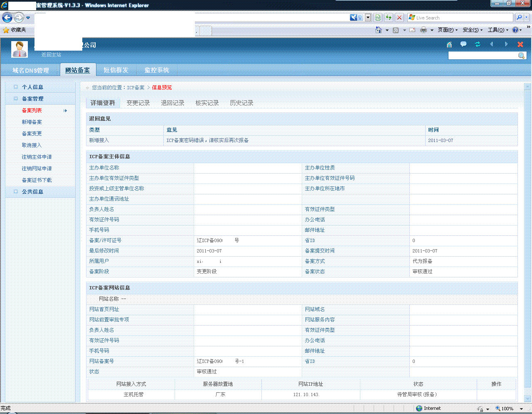Click inside the header search input field
This screenshot has height=414, width=532.
[482, 55]
